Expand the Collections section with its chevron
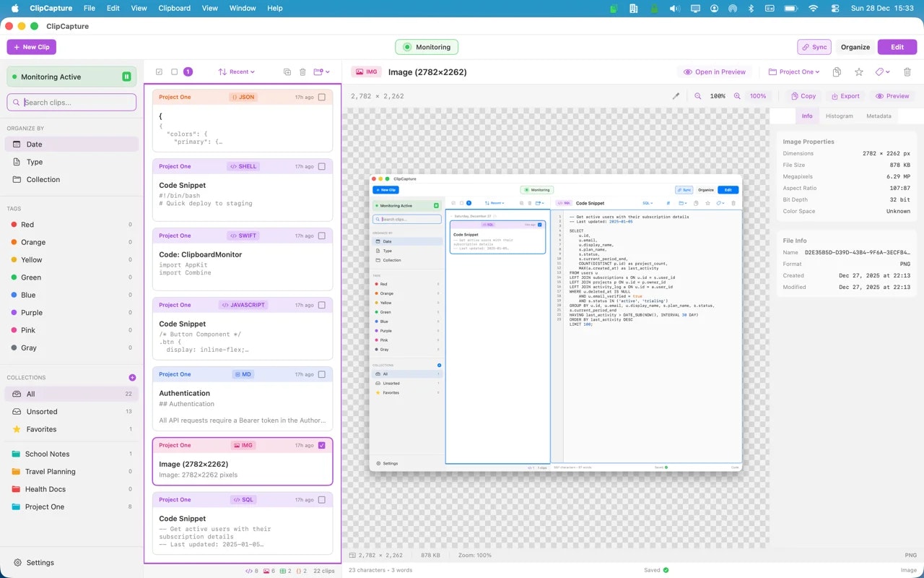This screenshot has width=924, height=578. tap(131, 376)
